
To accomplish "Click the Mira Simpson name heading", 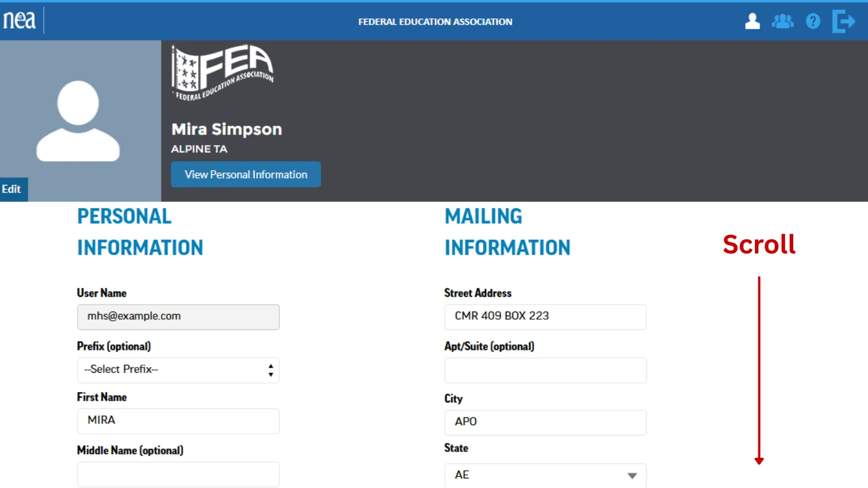I will [x=226, y=129].
